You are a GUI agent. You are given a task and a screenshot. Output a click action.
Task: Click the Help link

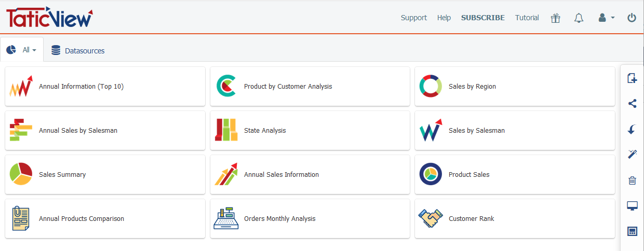(x=444, y=18)
